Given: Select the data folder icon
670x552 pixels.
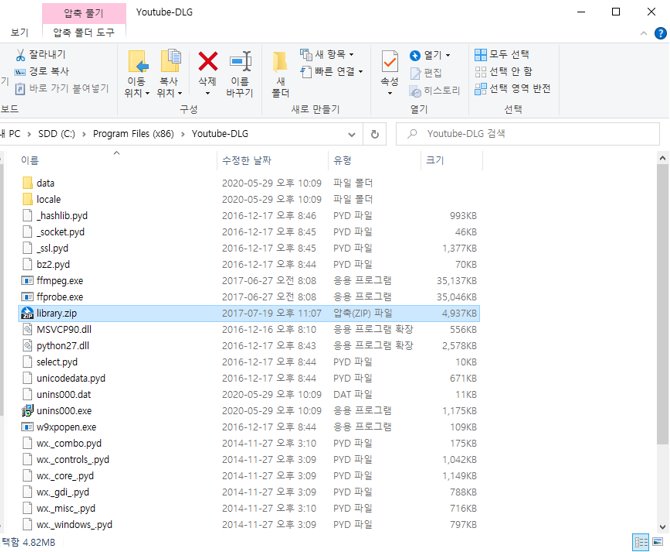Looking at the screenshot, I should (27, 183).
